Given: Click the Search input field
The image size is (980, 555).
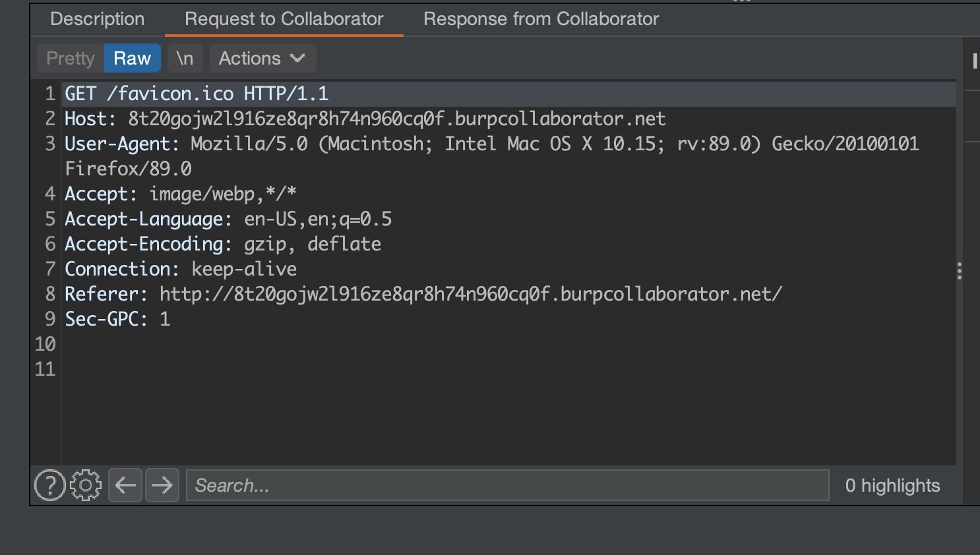Looking at the screenshot, I should coord(507,486).
